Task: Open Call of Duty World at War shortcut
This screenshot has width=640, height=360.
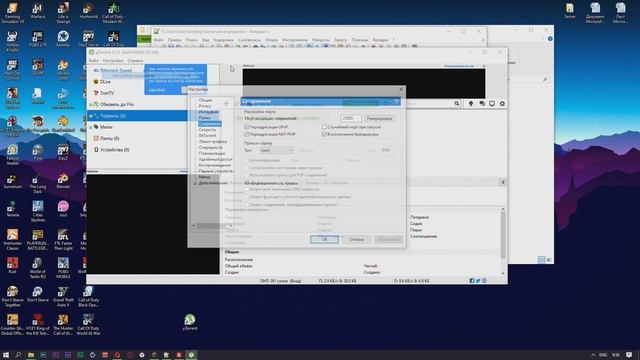Action: point(88,325)
